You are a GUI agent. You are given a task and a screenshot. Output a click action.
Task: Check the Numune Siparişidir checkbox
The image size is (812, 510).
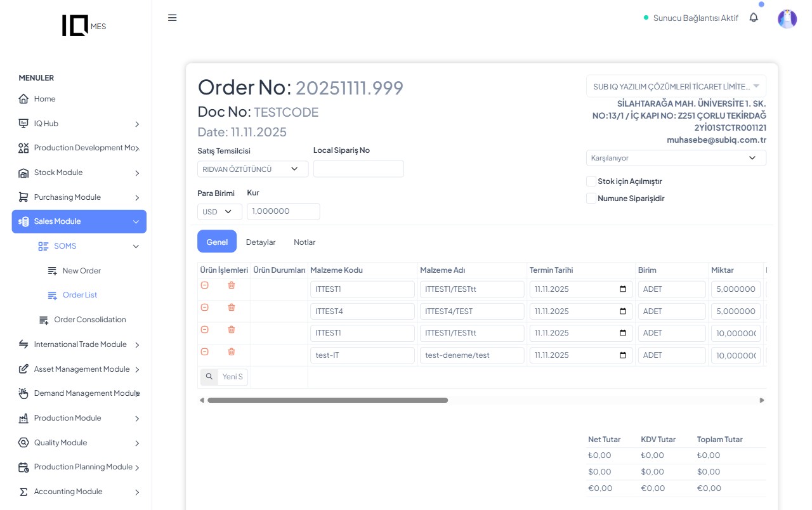coord(591,199)
